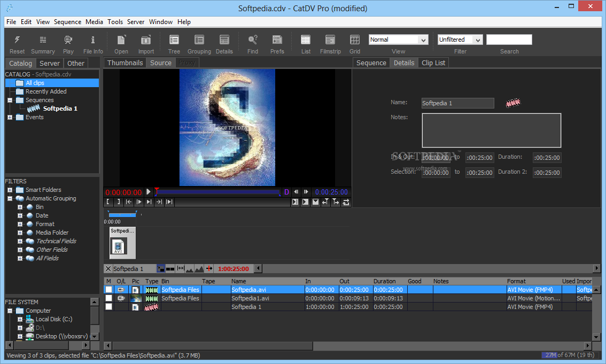Expand the Events tree node
Viewport: 606px width, 364px height.
point(10,117)
